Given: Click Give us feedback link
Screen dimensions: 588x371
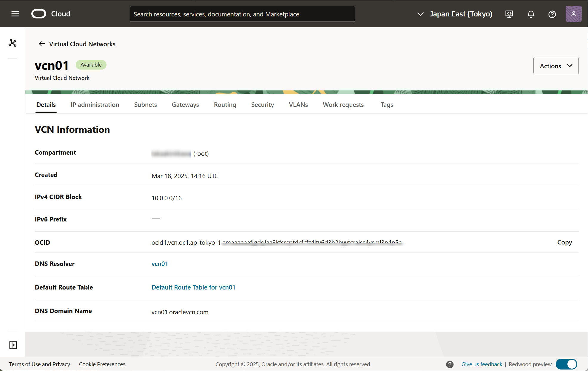Looking at the screenshot, I should [x=482, y=364].
